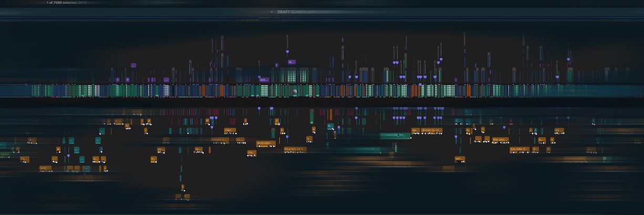Viewport: 644px width, 215px height.
Task: Select the DRAFT GUARD project title
Action: (290, 11)
